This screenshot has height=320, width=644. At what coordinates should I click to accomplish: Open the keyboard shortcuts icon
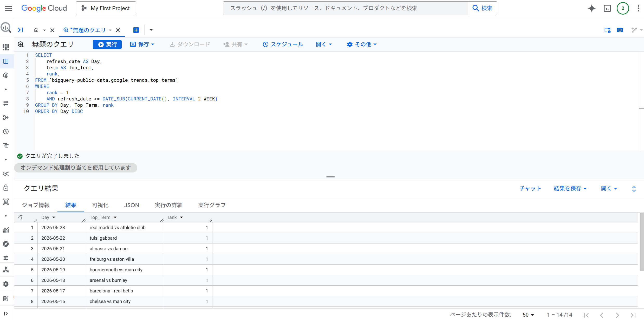tap(620, 30)
